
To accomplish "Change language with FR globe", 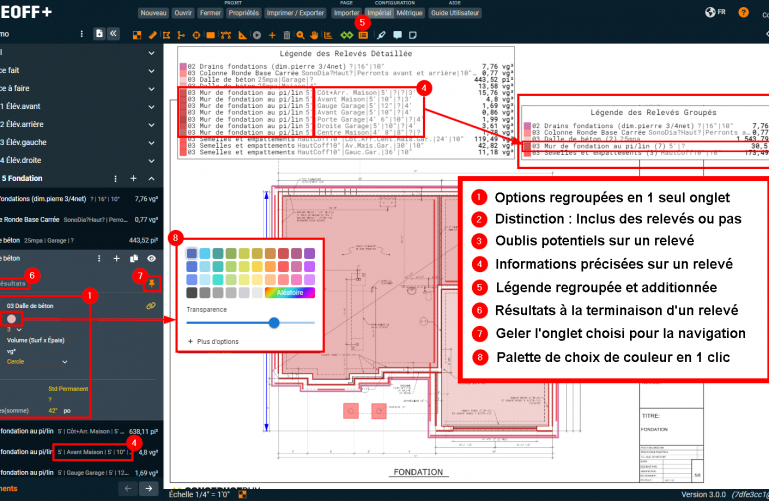I will point(715,12).
